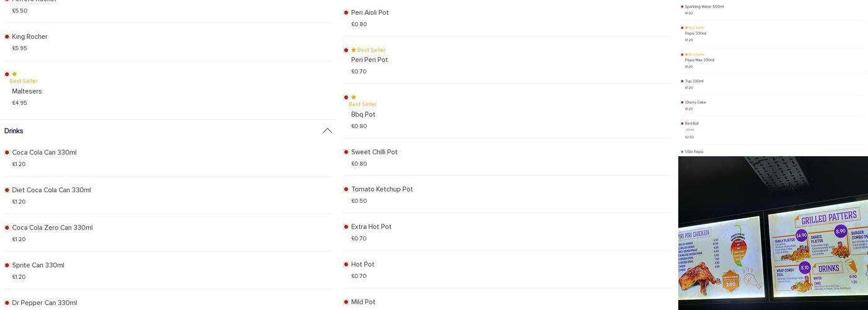Screen dimensions: 868x310
Task: Pick Dr Pepper Can 330ml
Action: [44, 303]
